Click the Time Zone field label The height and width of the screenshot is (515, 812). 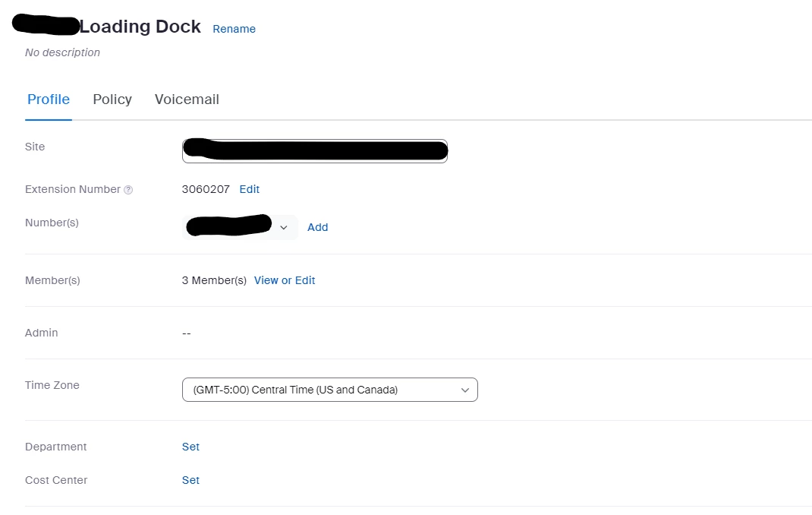[x=52, y=385]
